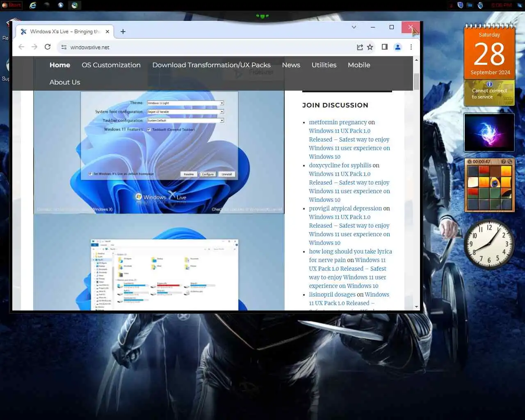
Task: Click the dark round taskbar icon beside Internet Explorer
Action: 47,5
